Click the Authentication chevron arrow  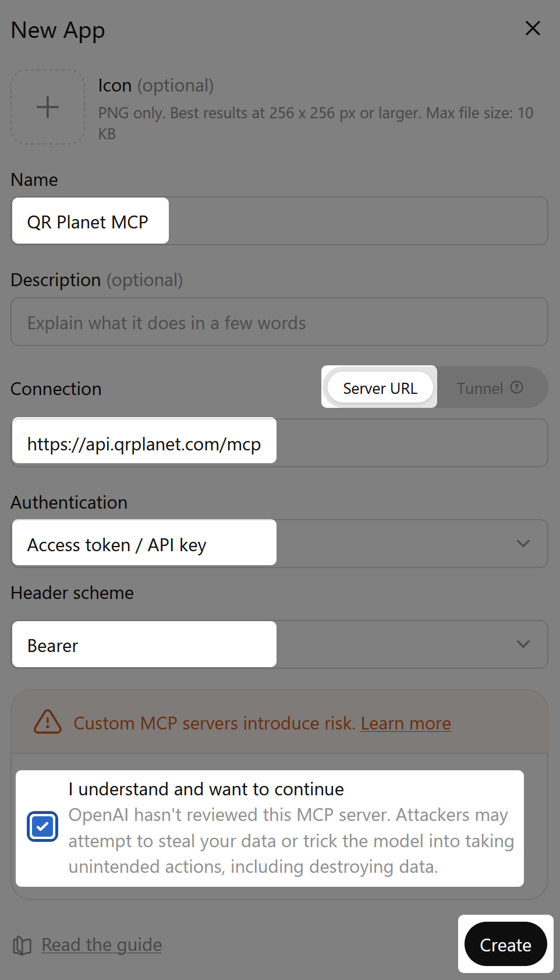click(523, 544)
